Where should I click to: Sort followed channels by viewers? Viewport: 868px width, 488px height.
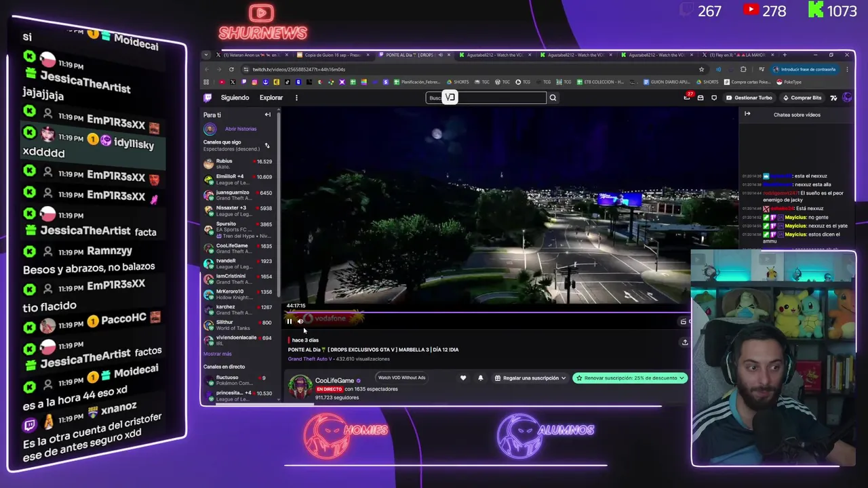[x=267, y=146]
